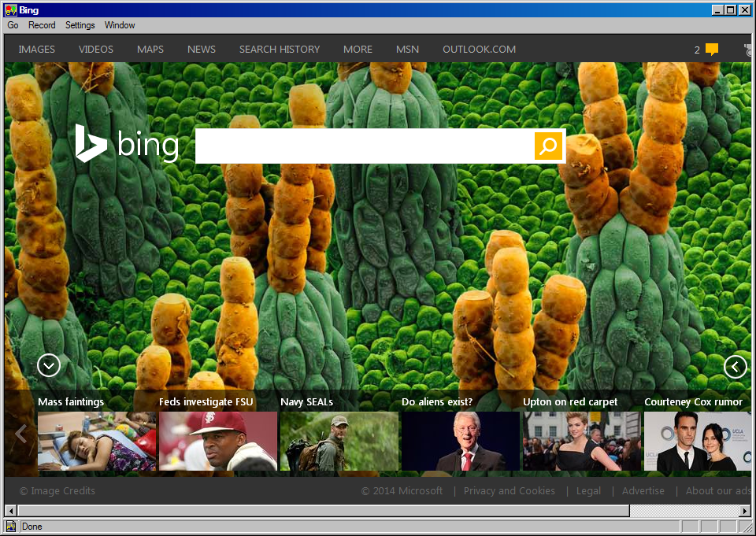Click the horizontal scrollbar track
Screen dimensions: 756x536
(685, 511)
